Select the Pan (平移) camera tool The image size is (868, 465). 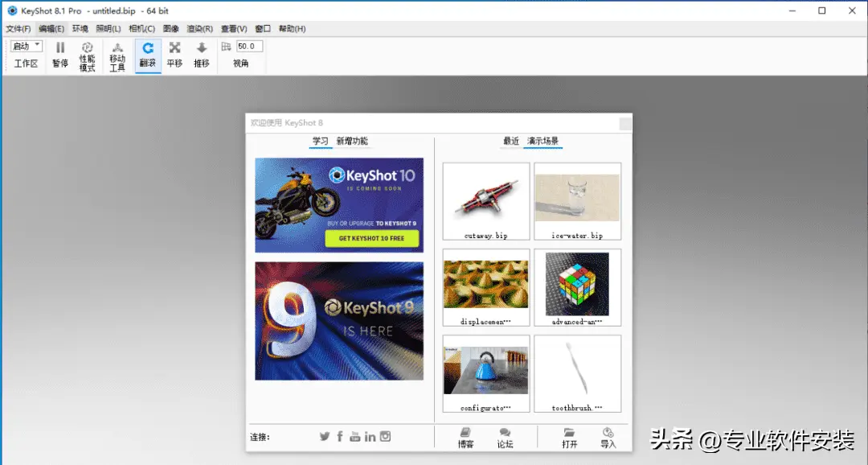175,47
